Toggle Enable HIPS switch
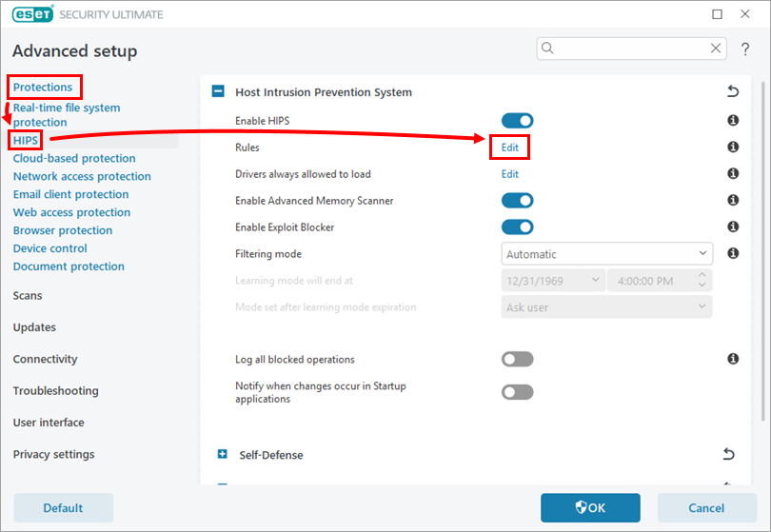The image size is (771, 532). tap(517, 121)
